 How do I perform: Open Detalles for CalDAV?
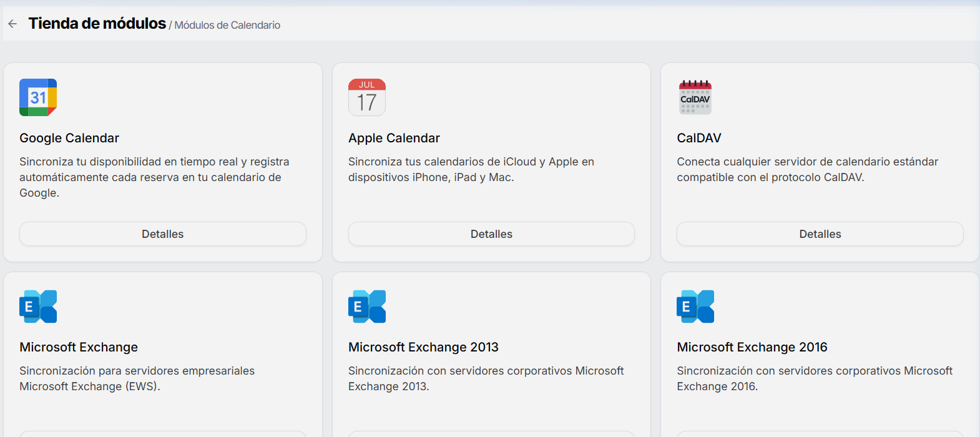pos(820,233)
